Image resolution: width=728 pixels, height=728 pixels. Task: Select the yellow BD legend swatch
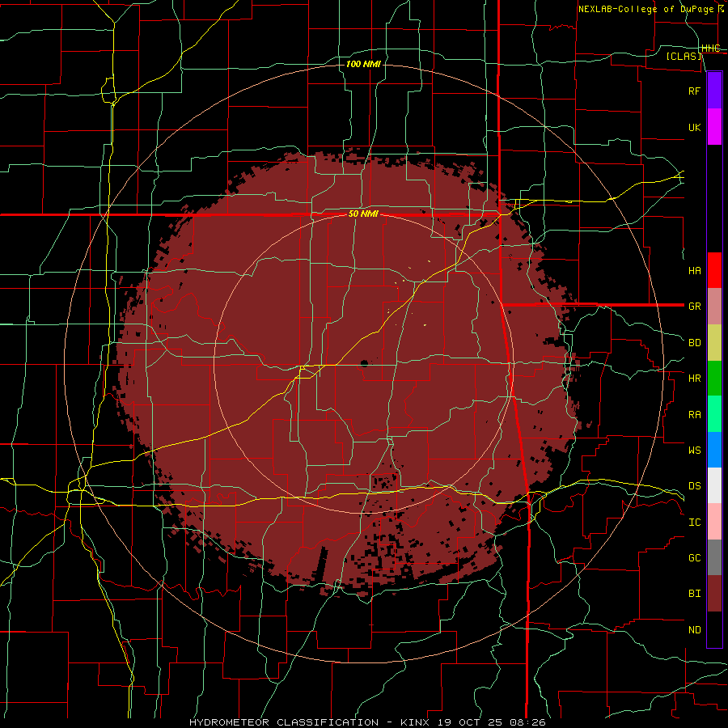coord(714,343)
